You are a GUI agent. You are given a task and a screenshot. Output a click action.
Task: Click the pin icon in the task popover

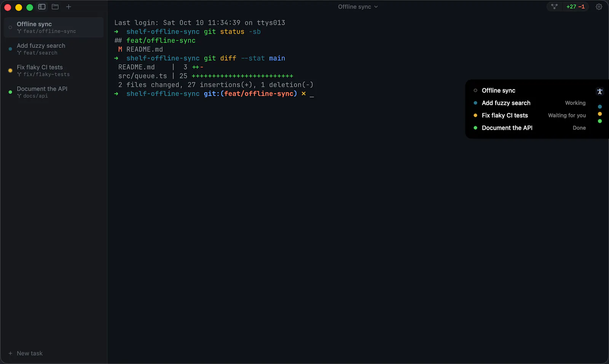coord(600,91)
